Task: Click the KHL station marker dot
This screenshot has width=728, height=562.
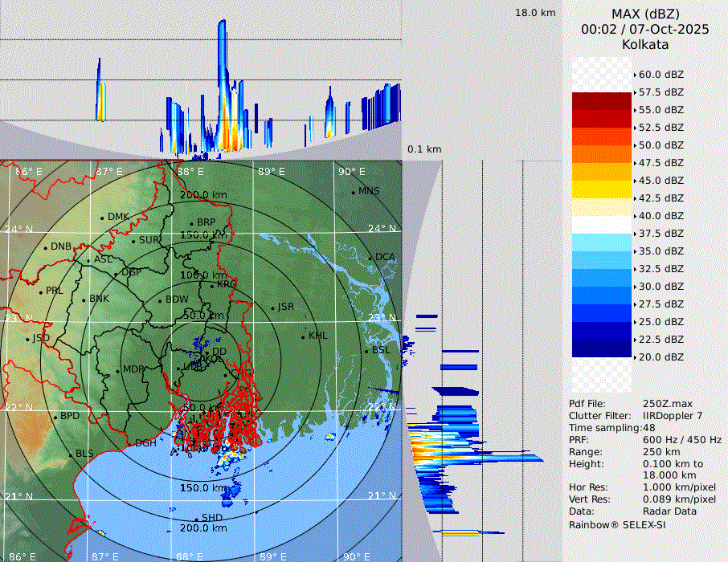Action: (x=303, y=336)
